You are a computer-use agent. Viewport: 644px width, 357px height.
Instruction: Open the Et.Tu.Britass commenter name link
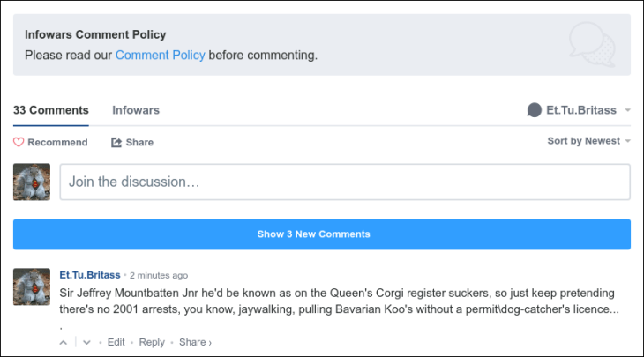tap(90, 275)
